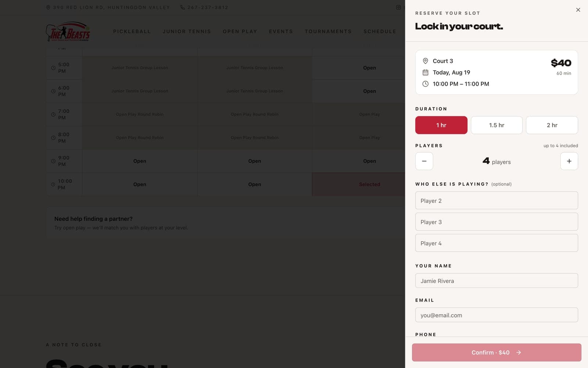The width and height of the screenshot is (588, 368).
Task: Open the Pickleball nav item
Action: (x=132, y=31)
